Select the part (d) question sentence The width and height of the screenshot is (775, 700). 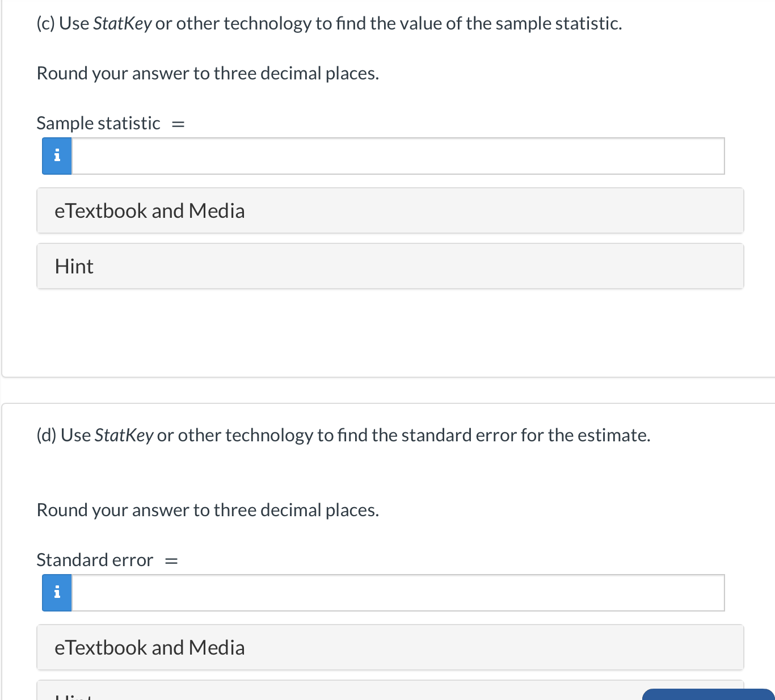point(343,435)
